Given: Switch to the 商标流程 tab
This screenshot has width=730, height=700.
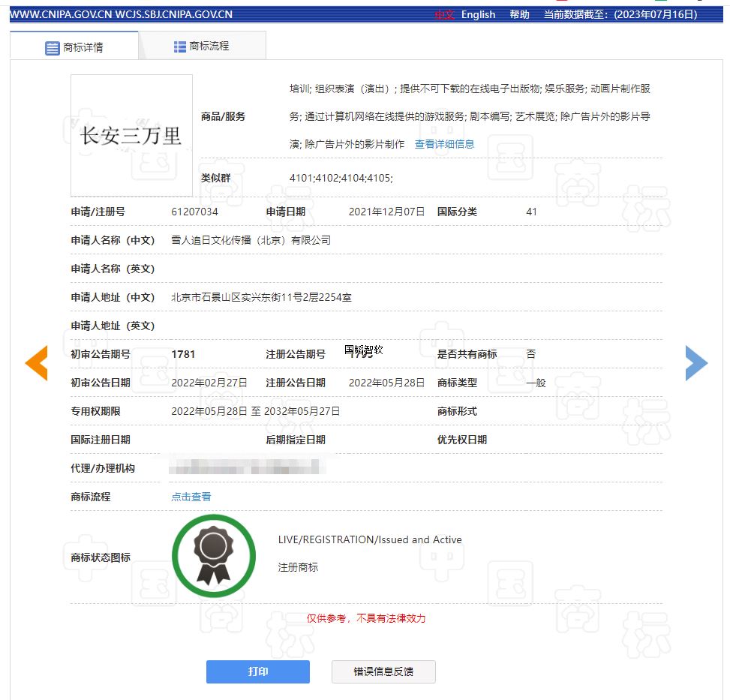Looking at the screenshot, I should [x=202, y=46].
